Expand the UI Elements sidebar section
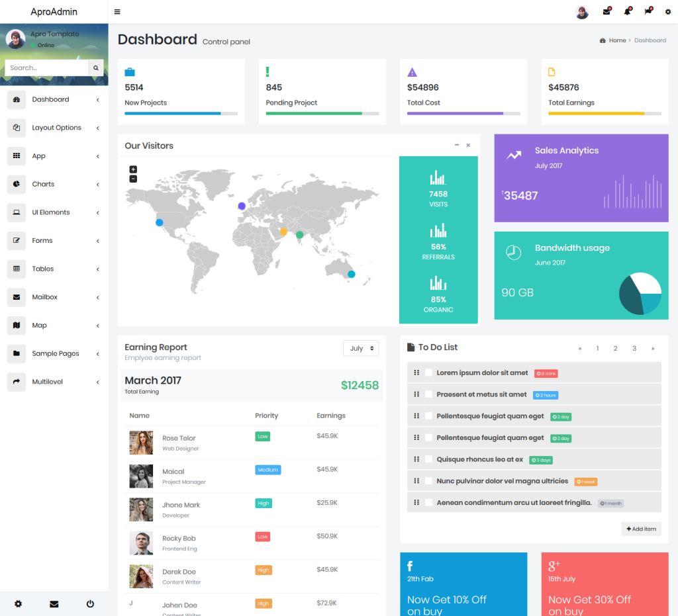The image size is (678, 616). 50,212
